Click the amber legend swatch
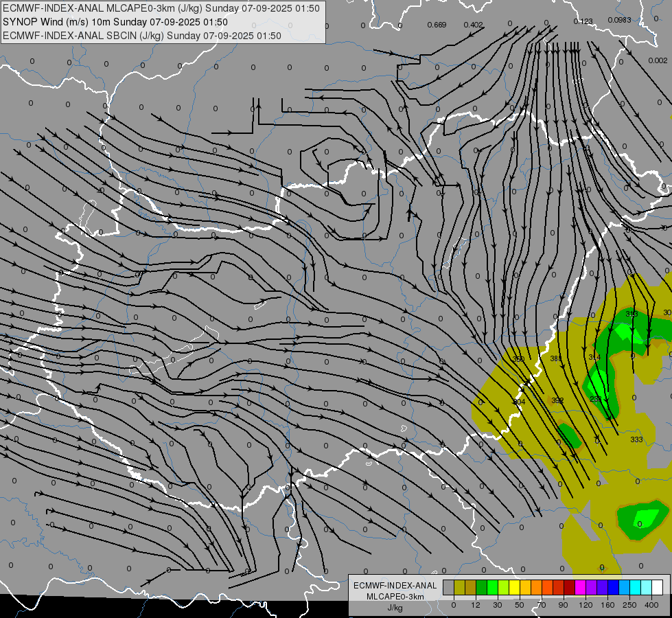The width and height of the screenshot is (672, 618). [x=525, y=587]
